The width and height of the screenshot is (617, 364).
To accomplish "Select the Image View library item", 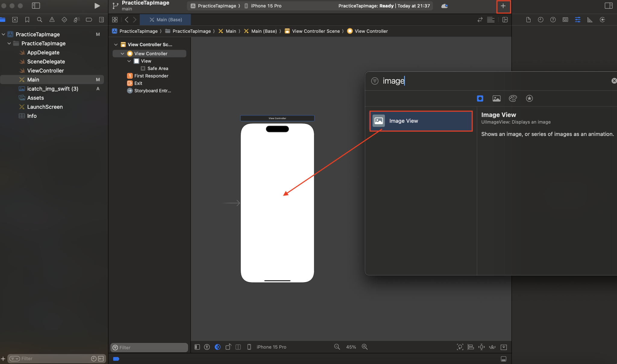I will point(420,121).
